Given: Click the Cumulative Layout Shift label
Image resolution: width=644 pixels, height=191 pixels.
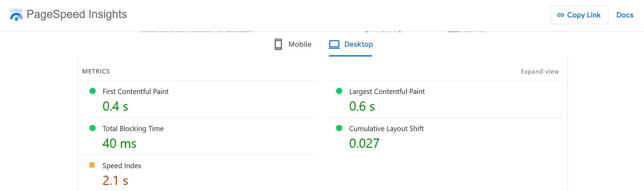Looking at the screenshot, I should pyautogui.click(x=386, y=129).
